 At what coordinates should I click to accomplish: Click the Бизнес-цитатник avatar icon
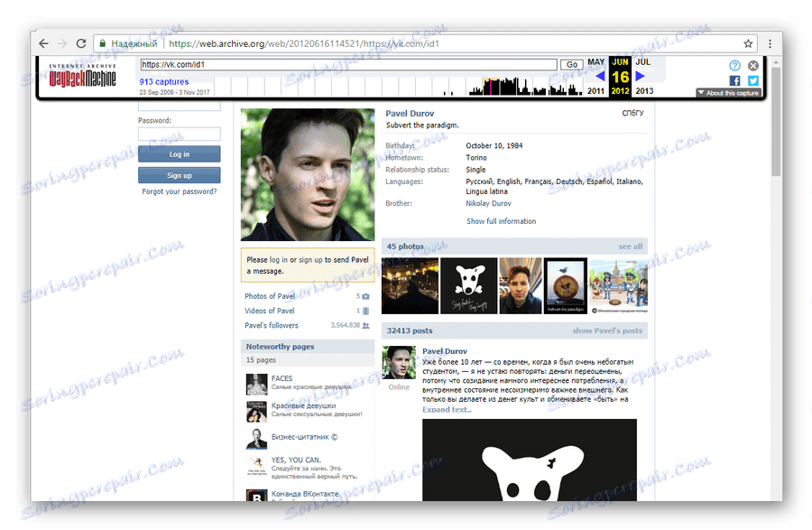[257, 439]
